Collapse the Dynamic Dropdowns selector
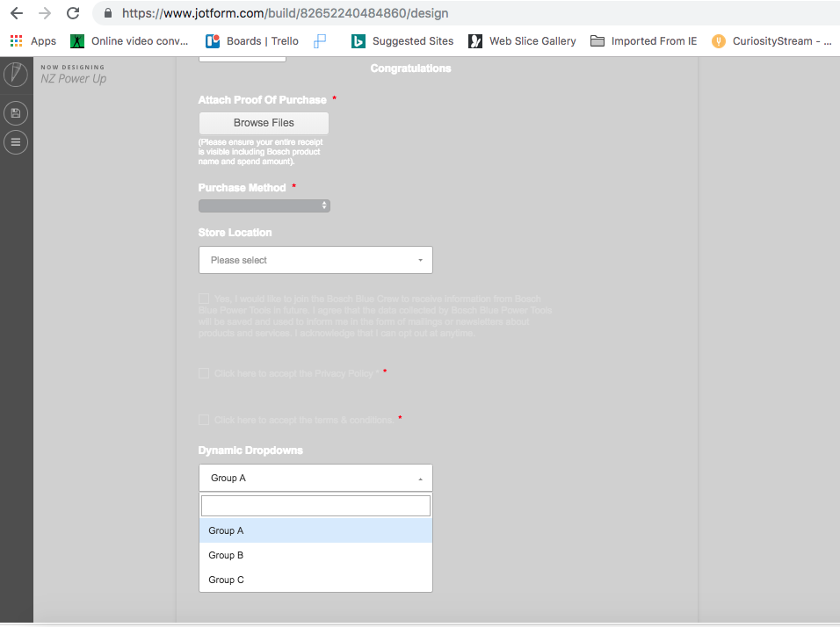 [x=315, y=478]
